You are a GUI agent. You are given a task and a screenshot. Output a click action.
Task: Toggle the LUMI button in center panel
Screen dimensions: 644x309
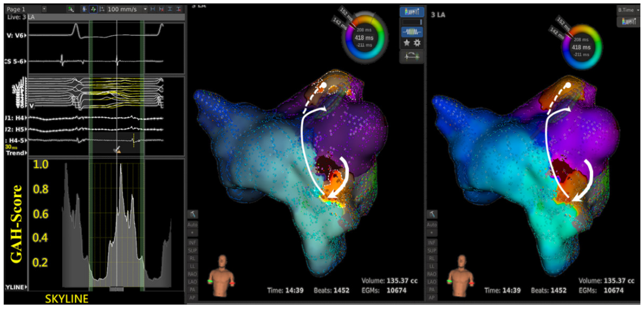tap(412, 12)
